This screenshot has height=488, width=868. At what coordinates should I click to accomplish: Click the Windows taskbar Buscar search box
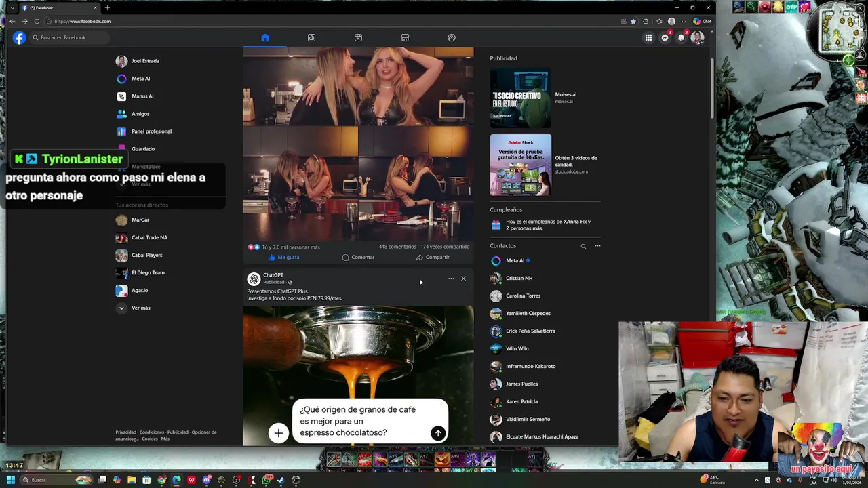pos(56,480)
